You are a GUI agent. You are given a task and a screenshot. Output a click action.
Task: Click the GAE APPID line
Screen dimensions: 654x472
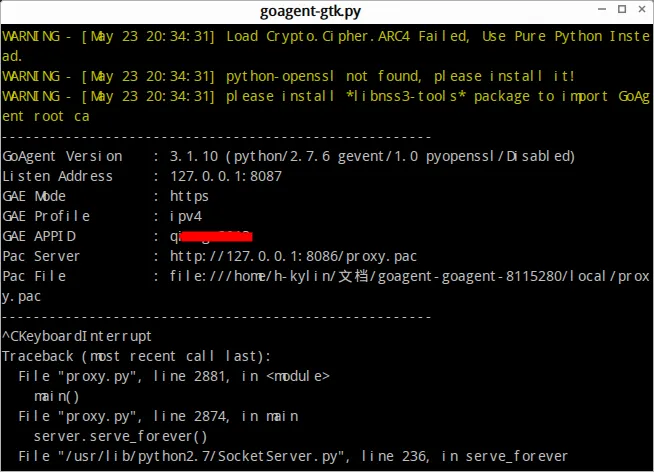(x=127, y=236)
